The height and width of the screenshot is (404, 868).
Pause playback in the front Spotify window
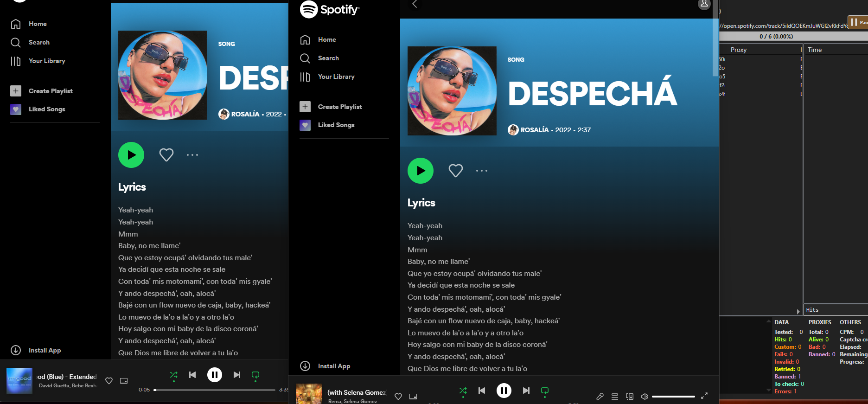click(504, 391)
